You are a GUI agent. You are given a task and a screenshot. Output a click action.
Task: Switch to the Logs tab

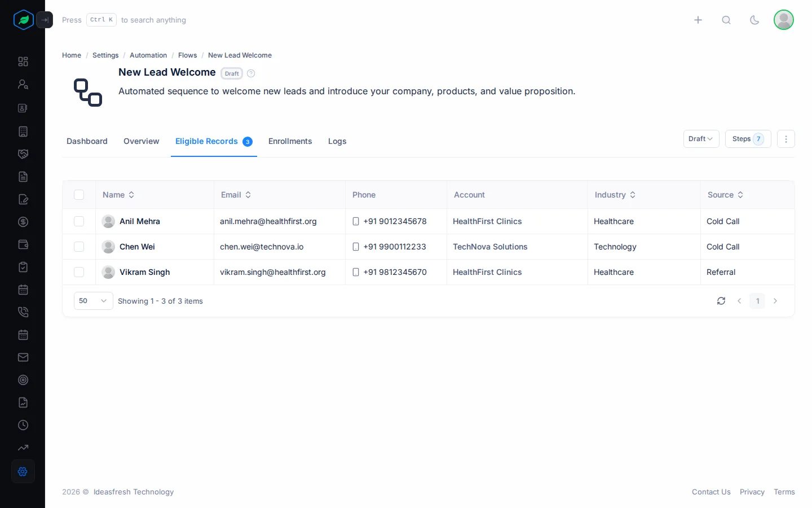pyautogui.click(x=337, y=141)
